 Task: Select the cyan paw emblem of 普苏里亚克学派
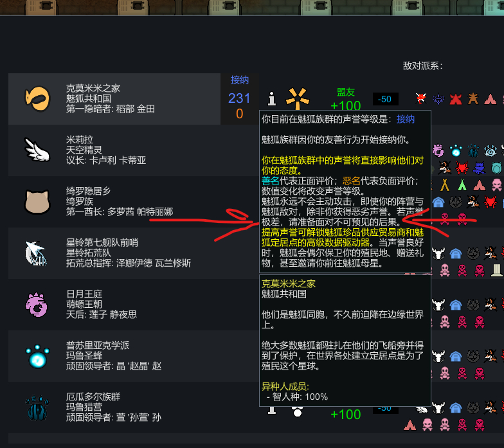37,356
